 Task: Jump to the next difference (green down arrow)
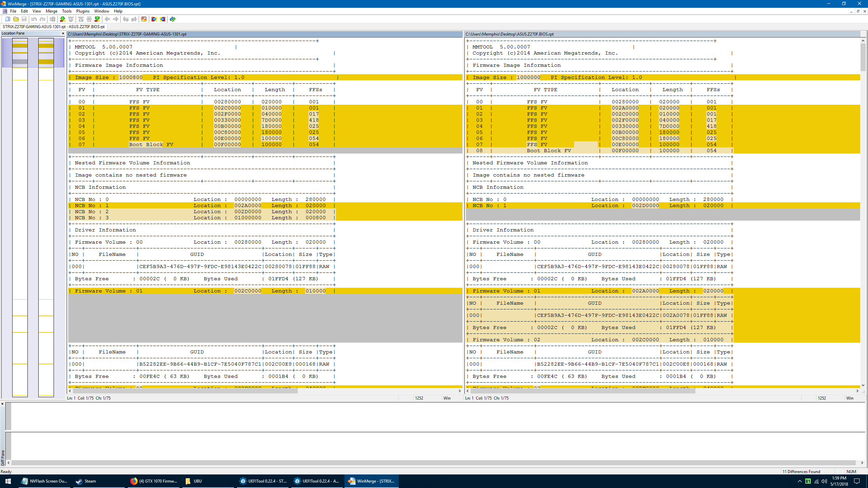(x=63, y=19)
